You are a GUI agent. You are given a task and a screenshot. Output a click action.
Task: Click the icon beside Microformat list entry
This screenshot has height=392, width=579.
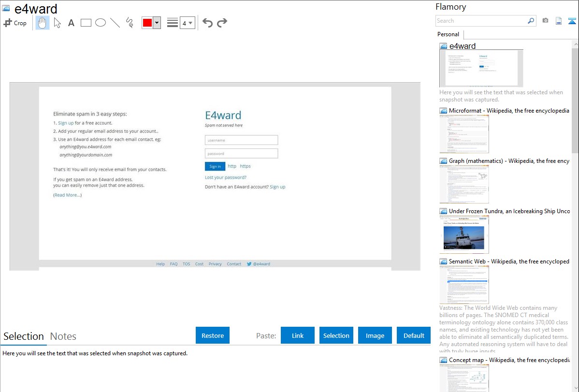(x=443, y=111)
